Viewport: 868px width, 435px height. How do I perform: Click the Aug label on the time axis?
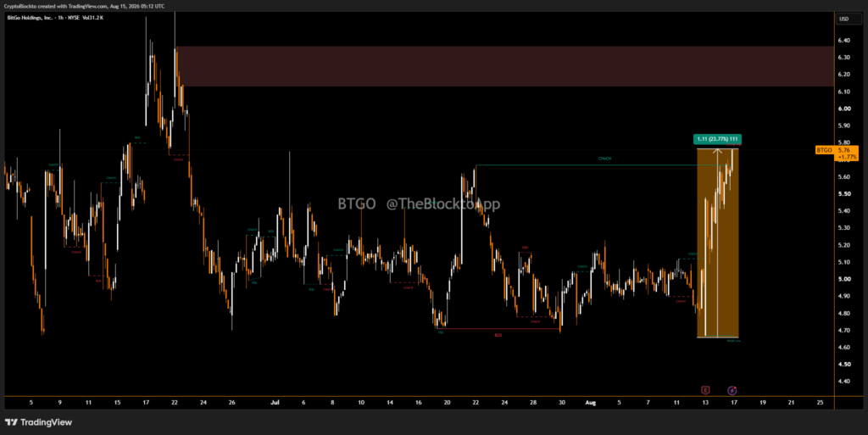coord(590,402)
